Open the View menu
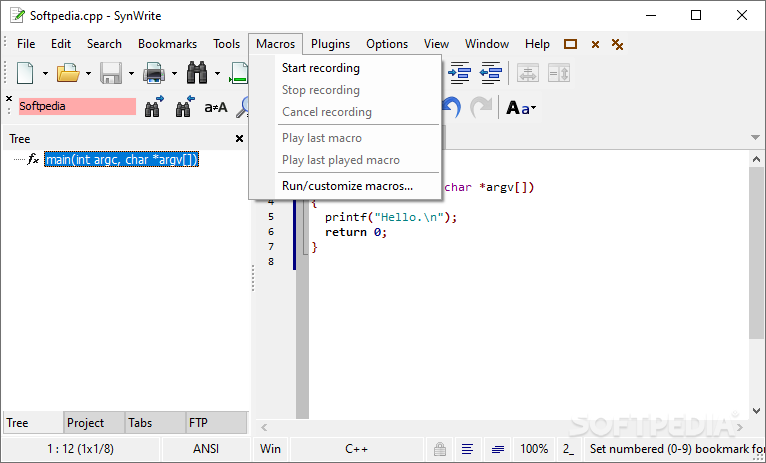 coord(436,44)
